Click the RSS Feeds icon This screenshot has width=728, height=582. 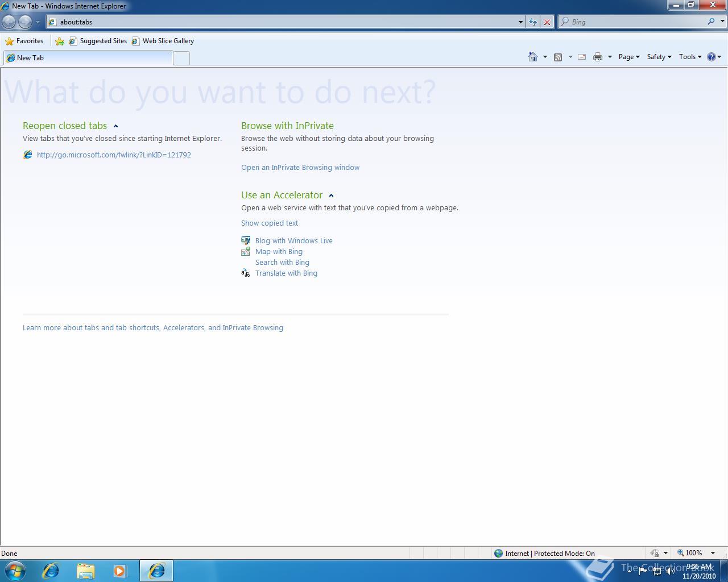tap(558, 57)
